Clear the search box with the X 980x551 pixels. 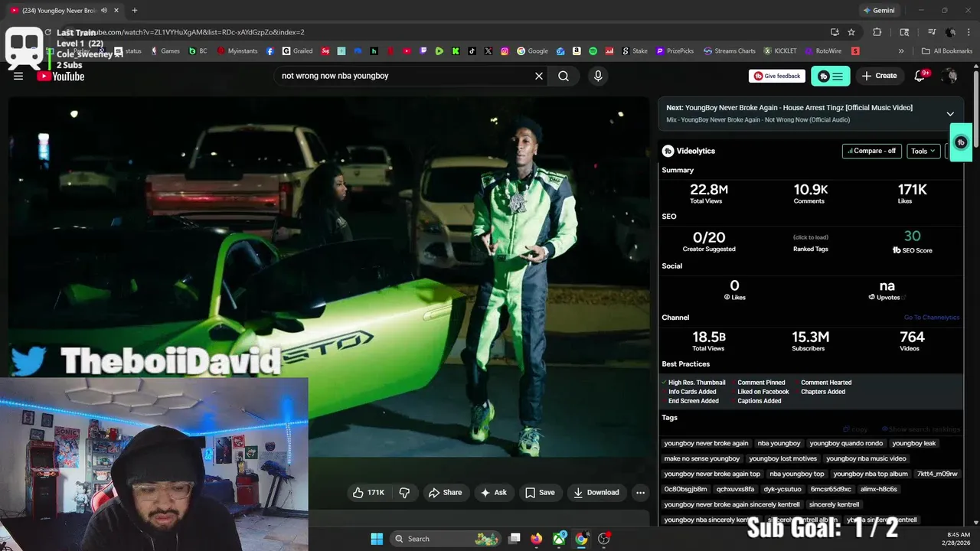pyautogui.click(x=539, y=76)
